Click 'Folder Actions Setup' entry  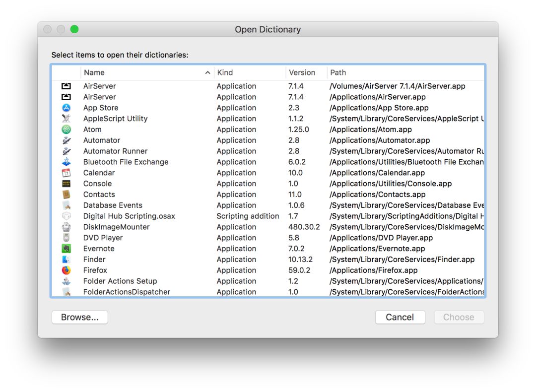click(x=120, y=281)
